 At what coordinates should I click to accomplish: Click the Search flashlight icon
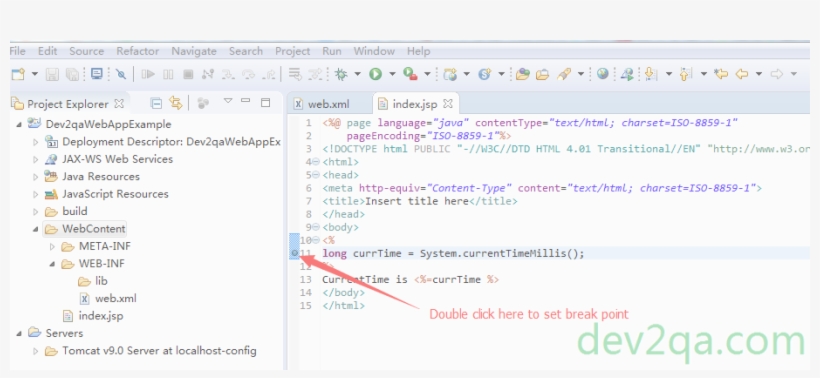(564, 74)
